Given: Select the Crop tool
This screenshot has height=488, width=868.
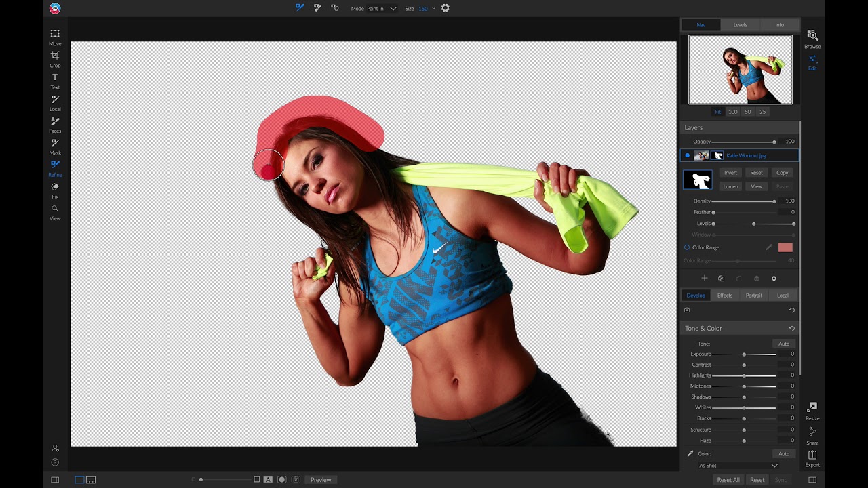Looking at the screenshot, I should click(x=55, y=58).
